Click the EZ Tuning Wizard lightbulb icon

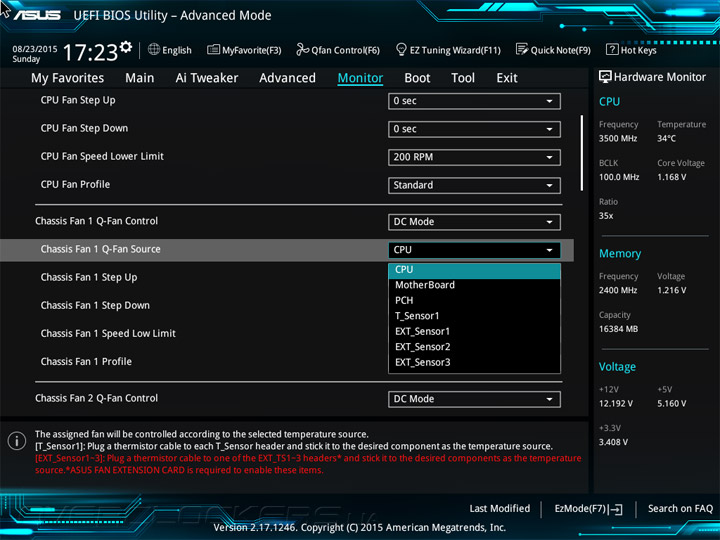point(401,49)
